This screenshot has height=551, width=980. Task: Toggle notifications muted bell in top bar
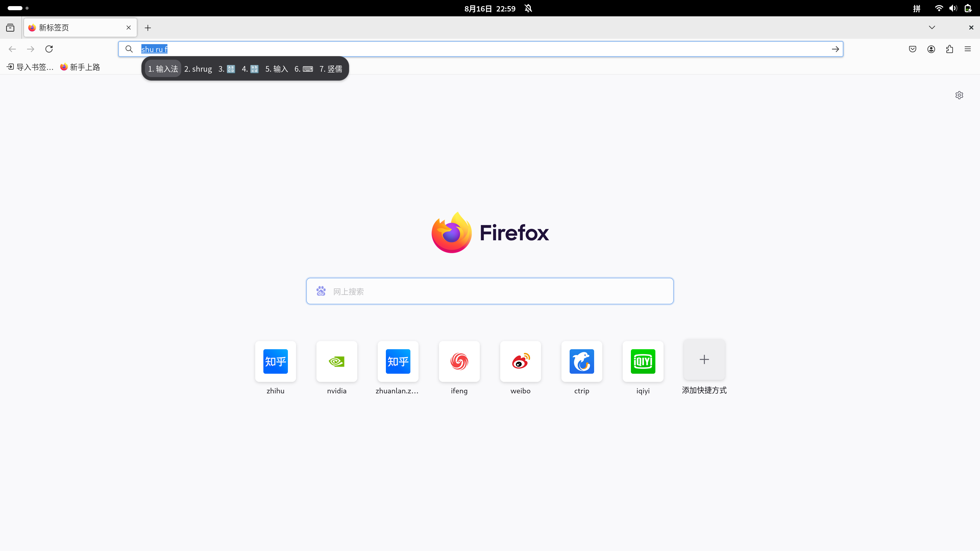(x=529, y=8)
